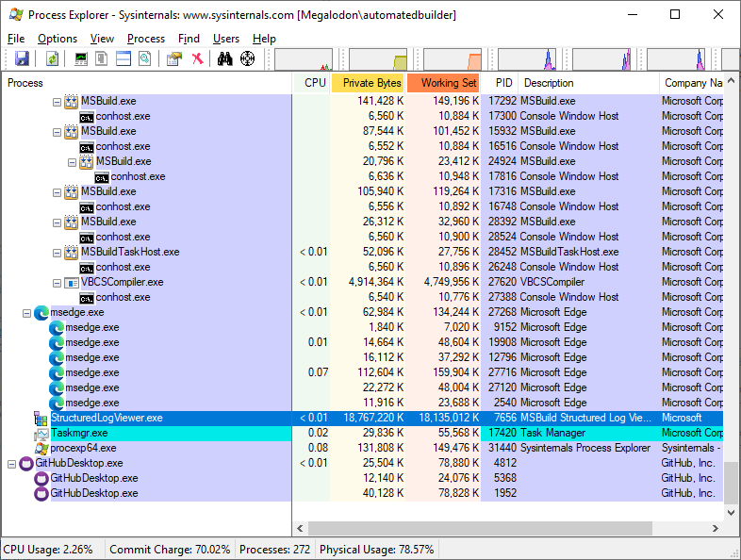This screenshot has width=741, height=560.
Task: Click conhost.exe icon with PID 17300
Action: 87,117
